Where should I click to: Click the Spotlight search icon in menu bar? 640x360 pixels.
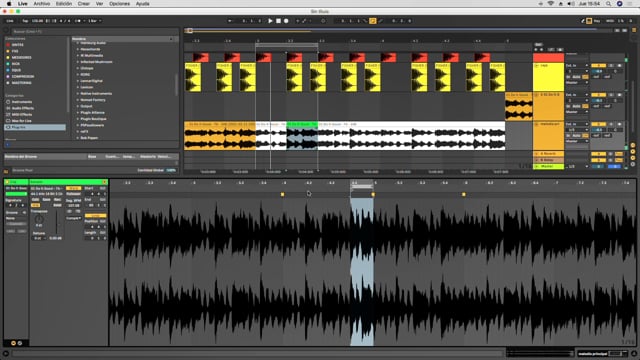tap(608, 4)
